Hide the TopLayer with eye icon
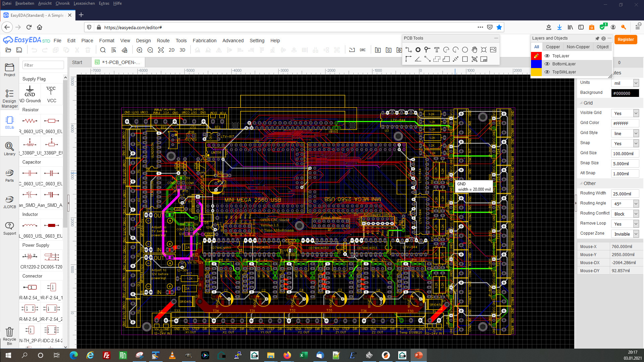This screenshot has height=362, width=644. pyautogui.click(x=547, y=56)
